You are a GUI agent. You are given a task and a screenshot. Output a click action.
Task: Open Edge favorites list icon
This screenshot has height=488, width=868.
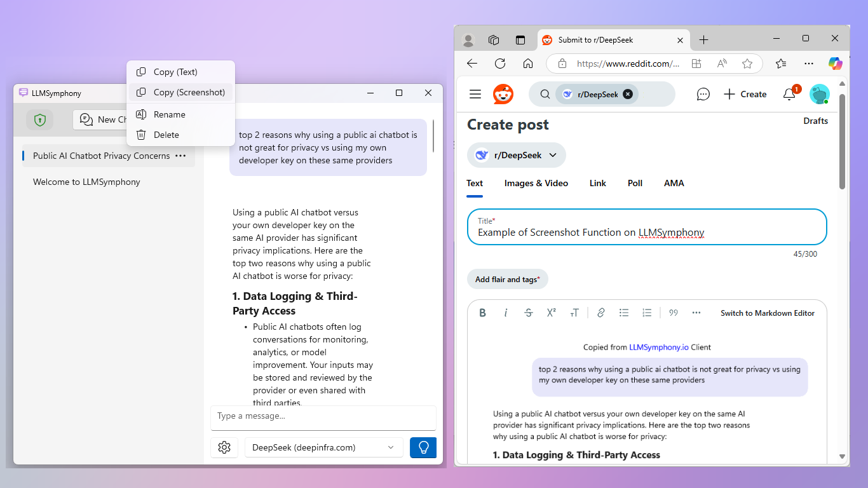(781, 64)
